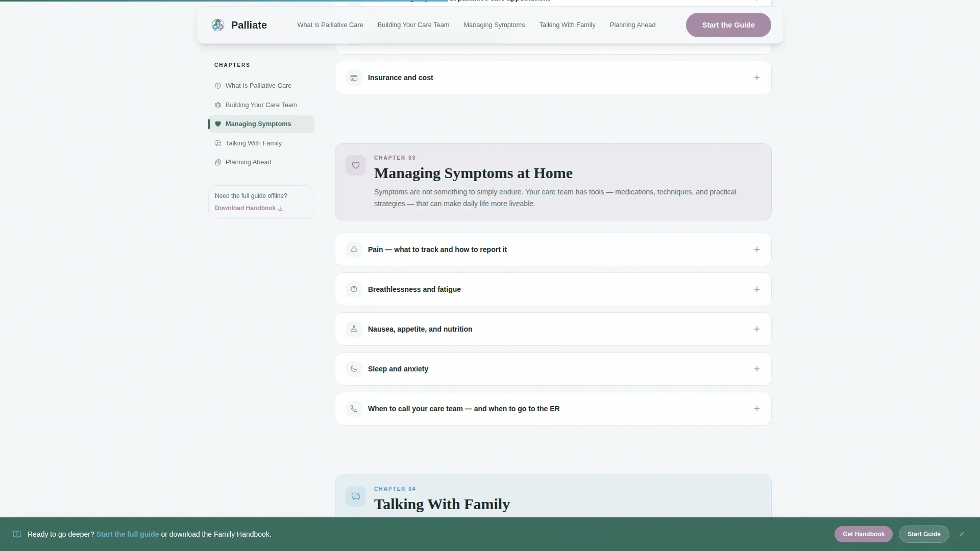Click the Palliate logo icon
Screen dimensions: 980x551
[218, 25]
